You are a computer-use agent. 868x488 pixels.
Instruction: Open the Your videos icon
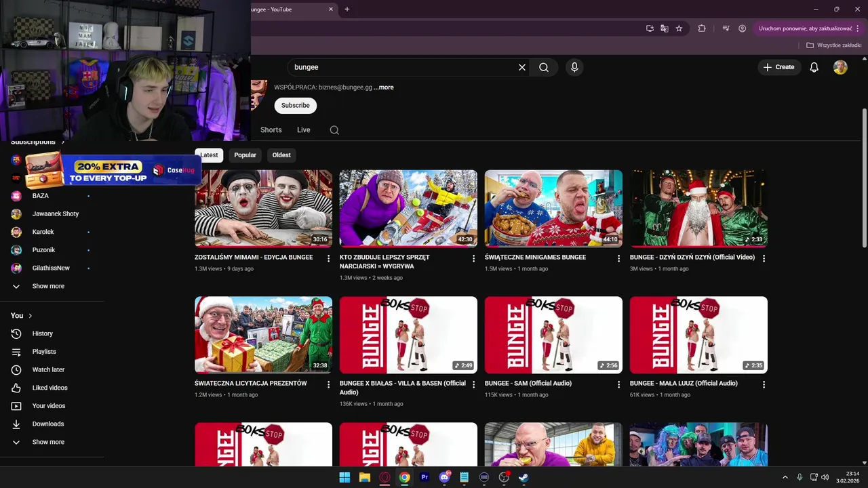[x=16, y=406]
